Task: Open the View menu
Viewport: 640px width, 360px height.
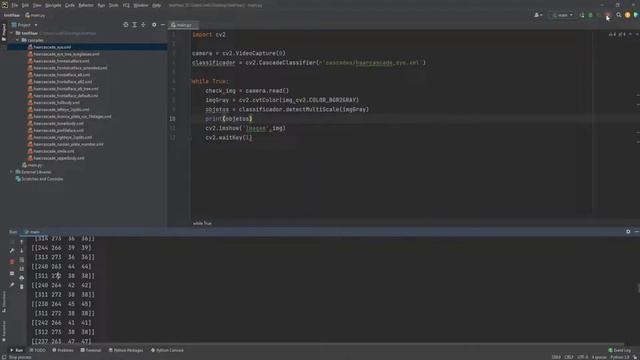Action: (37, 5)
